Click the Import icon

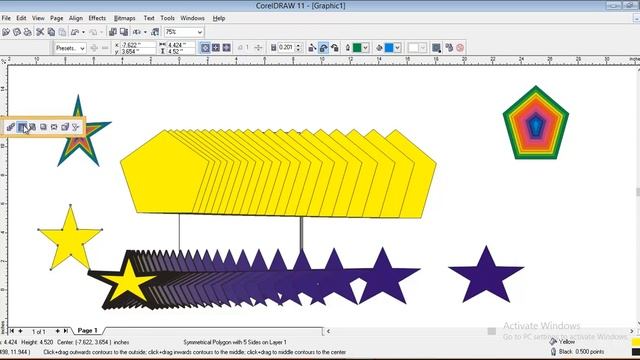coord(113,32)
